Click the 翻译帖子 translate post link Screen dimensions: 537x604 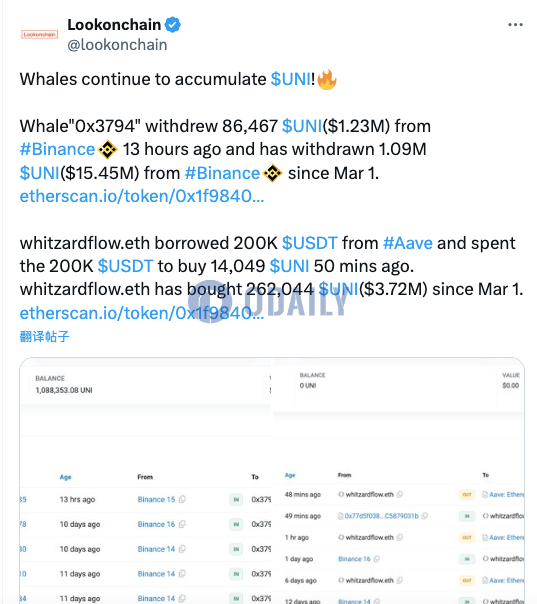click(44, 337)
